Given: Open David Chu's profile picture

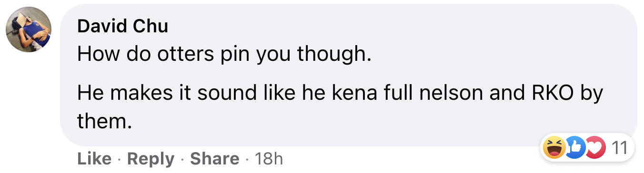Looking at the screenshot, I should 28,29.
